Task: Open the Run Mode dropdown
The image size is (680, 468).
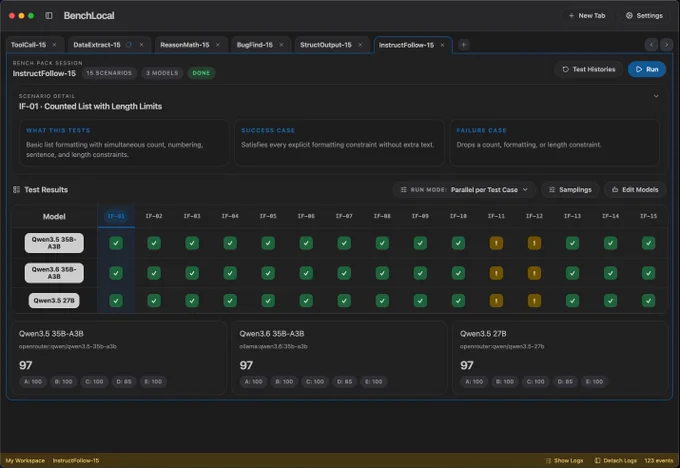Action: [x=464, y=190]
